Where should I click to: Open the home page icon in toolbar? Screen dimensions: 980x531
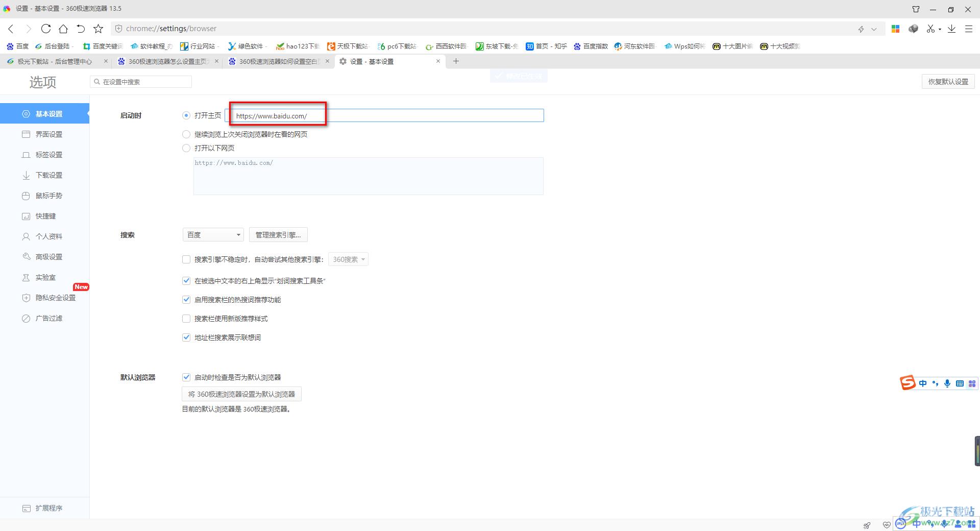63,29
